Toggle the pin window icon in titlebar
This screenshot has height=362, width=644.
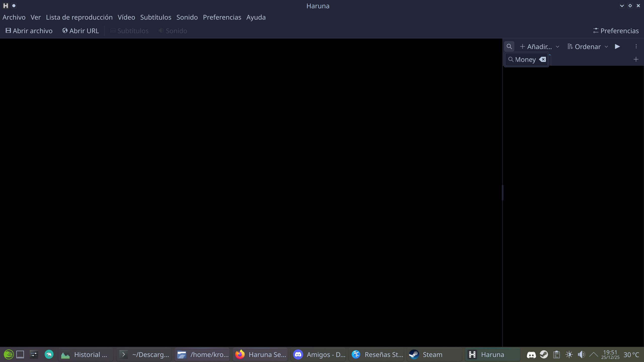pos(14,6)
